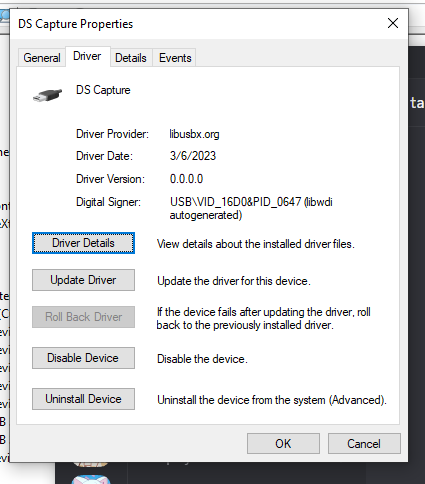Viewport: 425px width, 484px height.
Task: Click the driver version 0.0.0.0
Action: point(186,179)
